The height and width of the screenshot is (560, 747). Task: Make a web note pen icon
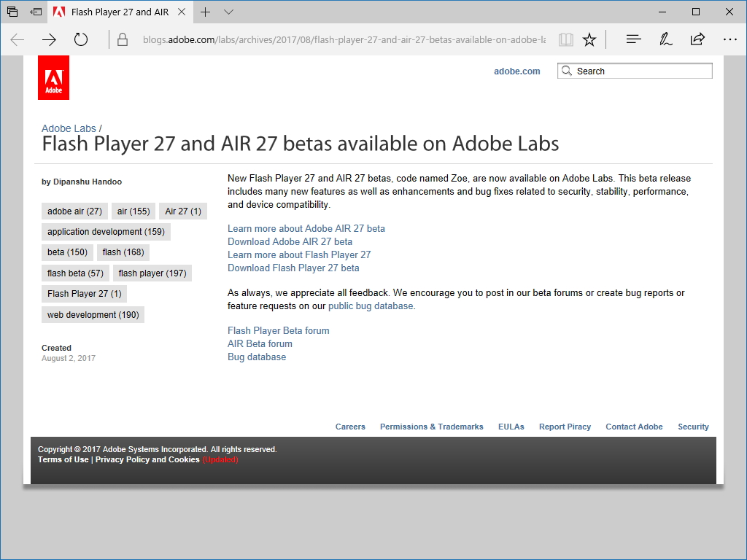665,39
